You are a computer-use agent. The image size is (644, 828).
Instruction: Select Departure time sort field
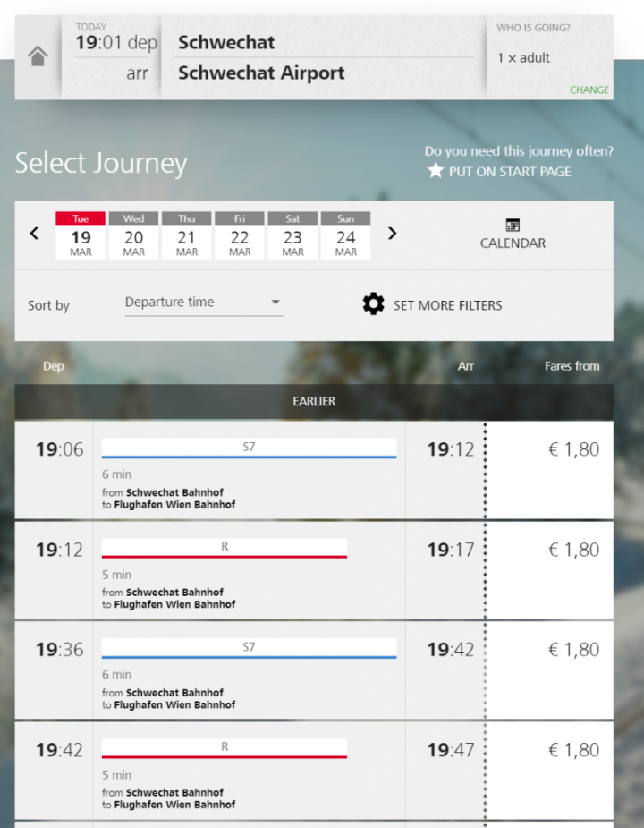pos(197,303)
